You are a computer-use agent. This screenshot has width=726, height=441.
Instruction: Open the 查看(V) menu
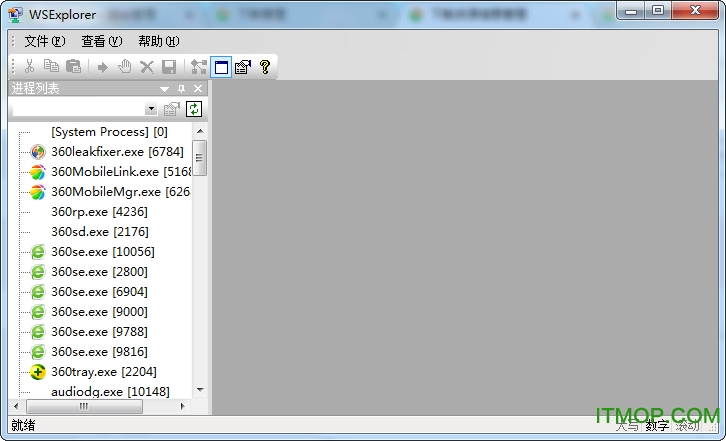coord(102,41)
